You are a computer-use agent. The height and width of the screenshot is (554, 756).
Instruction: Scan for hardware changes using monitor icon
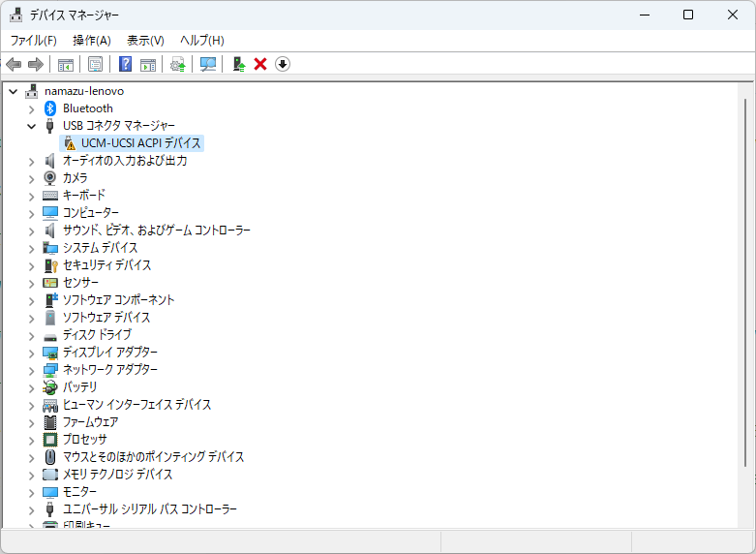coord(207,64)
